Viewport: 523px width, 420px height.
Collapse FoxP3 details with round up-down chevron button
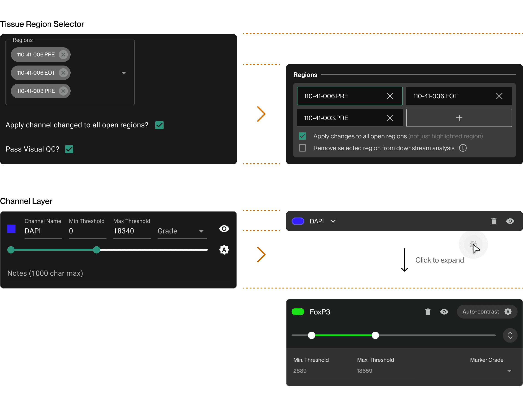pos(510,335)
